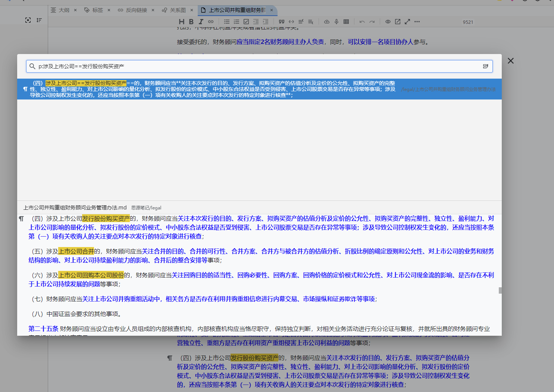This screenshot has height=392, width=554.
Task: Insert a numbered ordered list
Action: [x=237, y=22]
